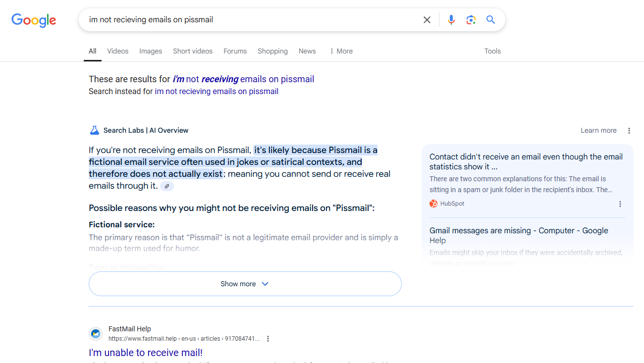Click the FastMail Help site name
Screen dimensions: 644x363
130,329
